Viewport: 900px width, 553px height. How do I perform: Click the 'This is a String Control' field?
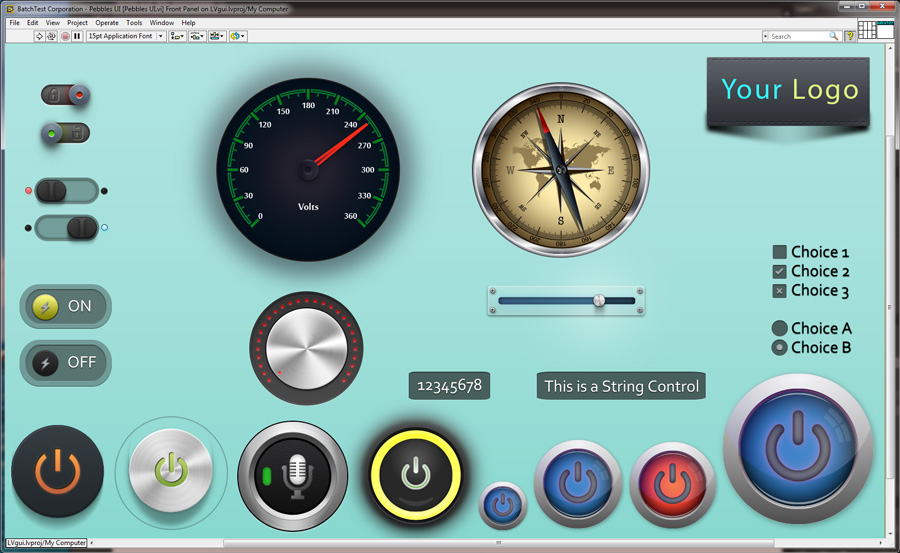coord(621,386)
